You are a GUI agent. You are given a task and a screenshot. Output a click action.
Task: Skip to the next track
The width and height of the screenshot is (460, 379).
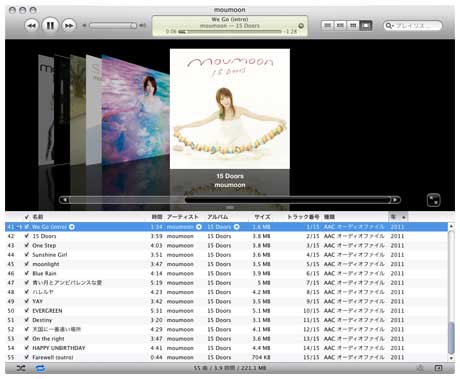[69, 26]
